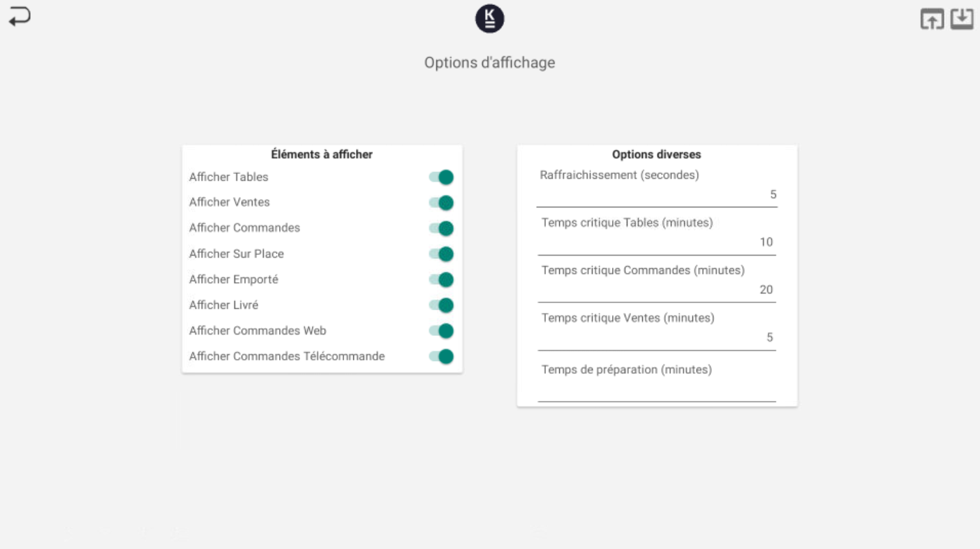Disable the Afficher Ventes switch
This screenshot has height=549, width=980.
[x=441, y=203]
